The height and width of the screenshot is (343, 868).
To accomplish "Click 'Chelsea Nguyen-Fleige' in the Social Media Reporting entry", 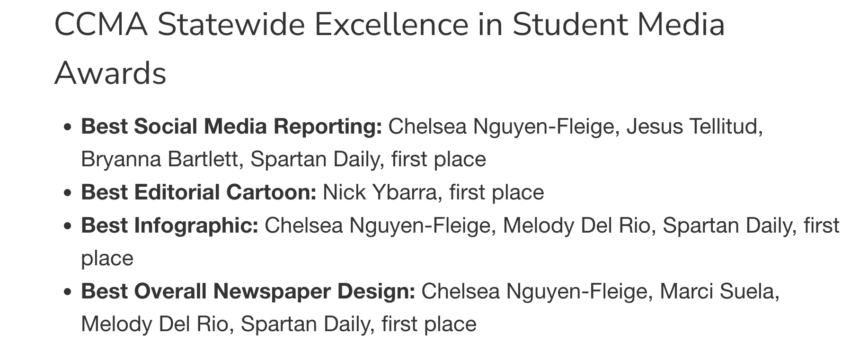I will [x=501, y=127].
